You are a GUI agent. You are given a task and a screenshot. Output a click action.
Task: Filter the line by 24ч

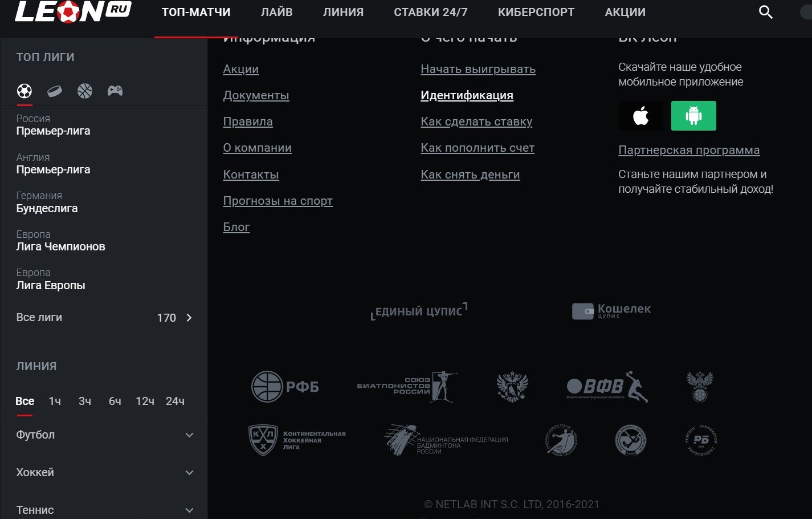pos(175,401)
